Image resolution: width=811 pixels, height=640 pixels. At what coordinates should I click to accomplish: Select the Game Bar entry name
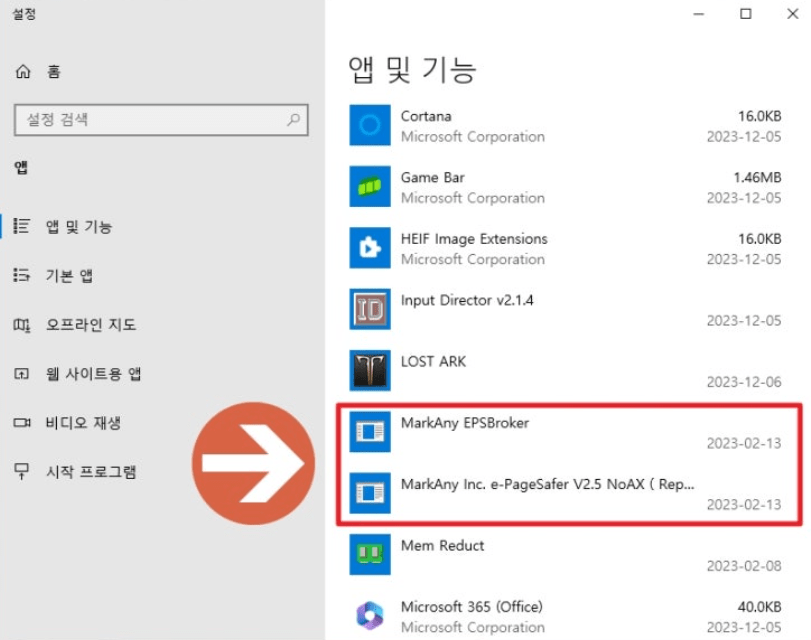[433, 177]
